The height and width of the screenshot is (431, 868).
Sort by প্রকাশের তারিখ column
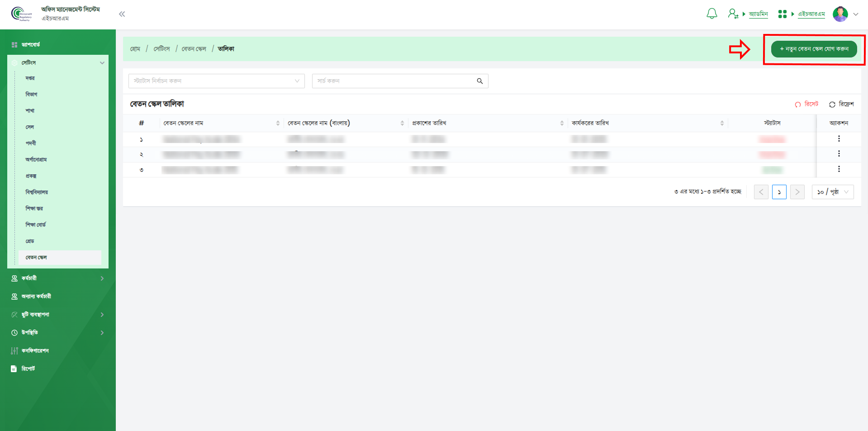point(561,123)
